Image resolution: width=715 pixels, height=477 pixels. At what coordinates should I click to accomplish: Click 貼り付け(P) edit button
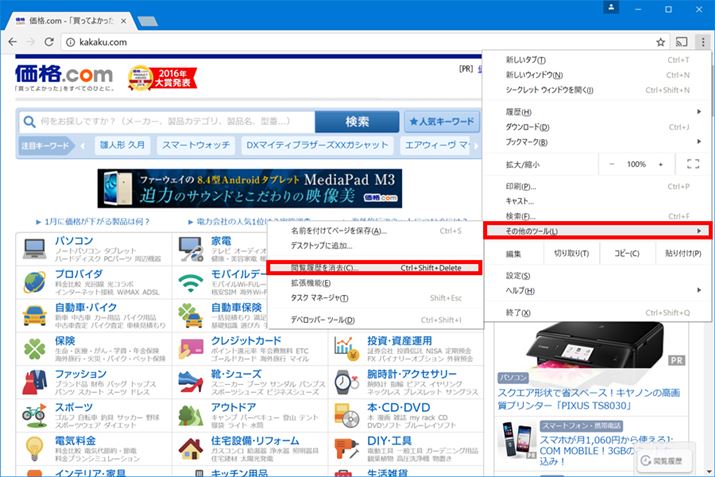(x=683, y=253)
